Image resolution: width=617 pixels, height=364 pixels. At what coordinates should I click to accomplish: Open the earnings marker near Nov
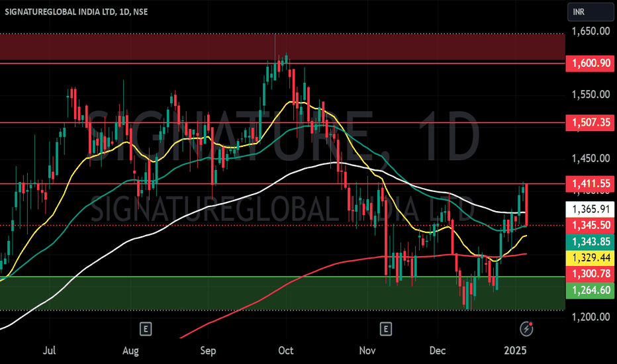click(x=385, y=329)
